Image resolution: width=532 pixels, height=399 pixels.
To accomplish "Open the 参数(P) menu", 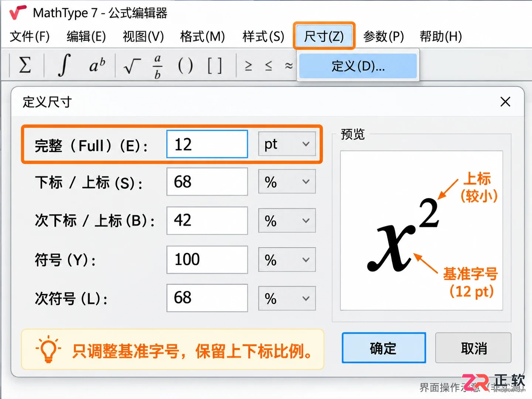I will pyautogui.click(x=383, y=36).
